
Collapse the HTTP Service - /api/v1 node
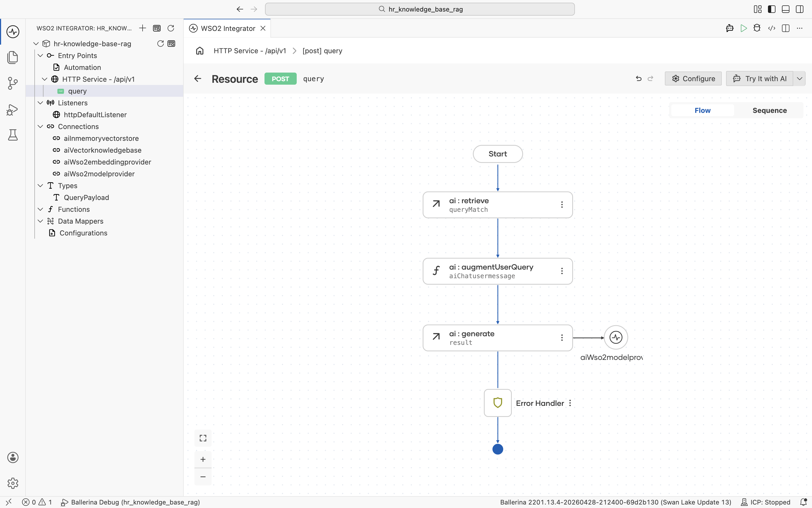(45, 79)
